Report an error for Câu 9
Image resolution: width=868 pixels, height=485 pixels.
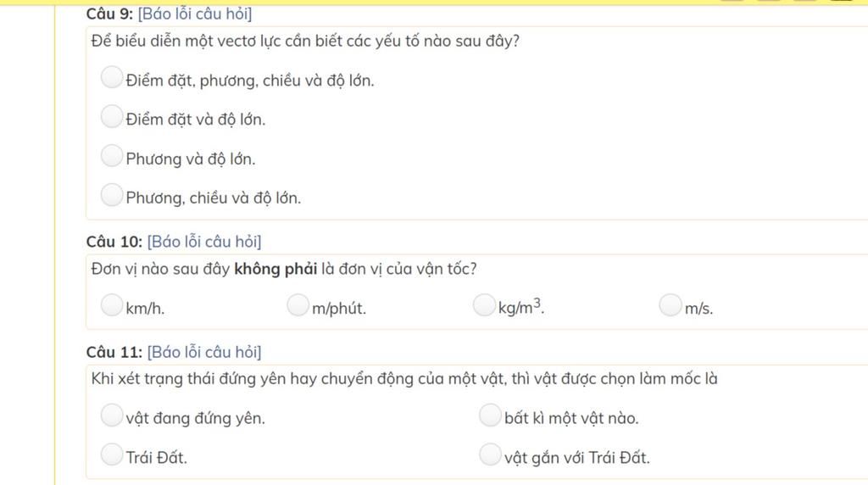(x=195, y=14)
